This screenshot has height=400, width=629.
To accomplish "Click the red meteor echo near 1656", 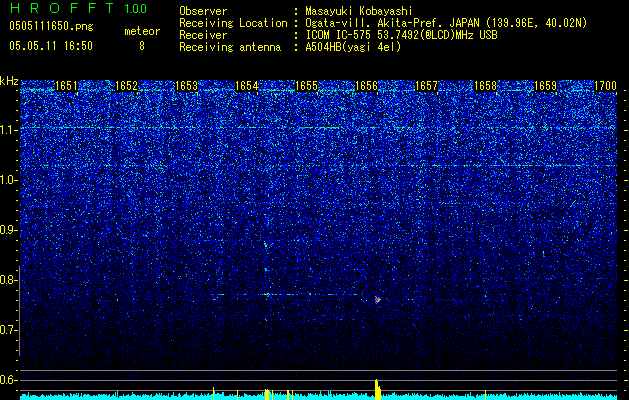I will (377, 299).
